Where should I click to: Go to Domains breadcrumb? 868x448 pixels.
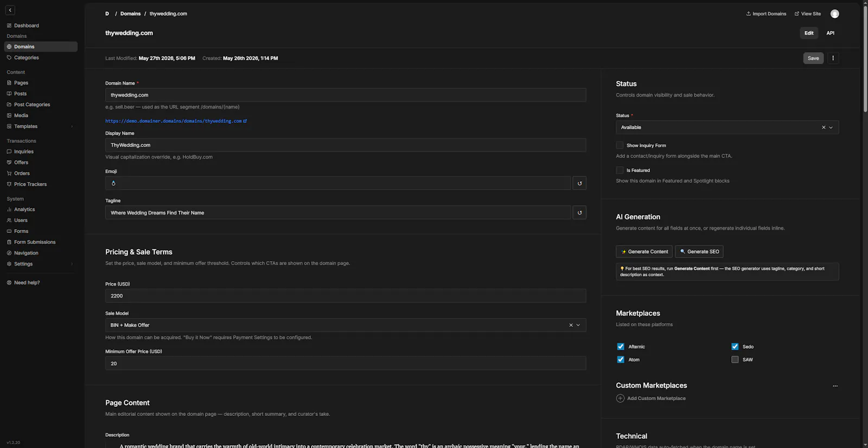click(x=130, y=14)
